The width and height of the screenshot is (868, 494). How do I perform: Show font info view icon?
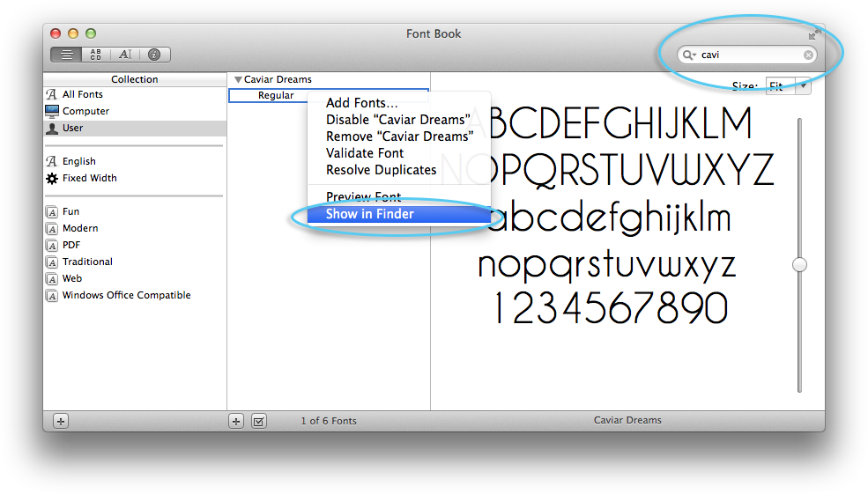click(154, 55)
